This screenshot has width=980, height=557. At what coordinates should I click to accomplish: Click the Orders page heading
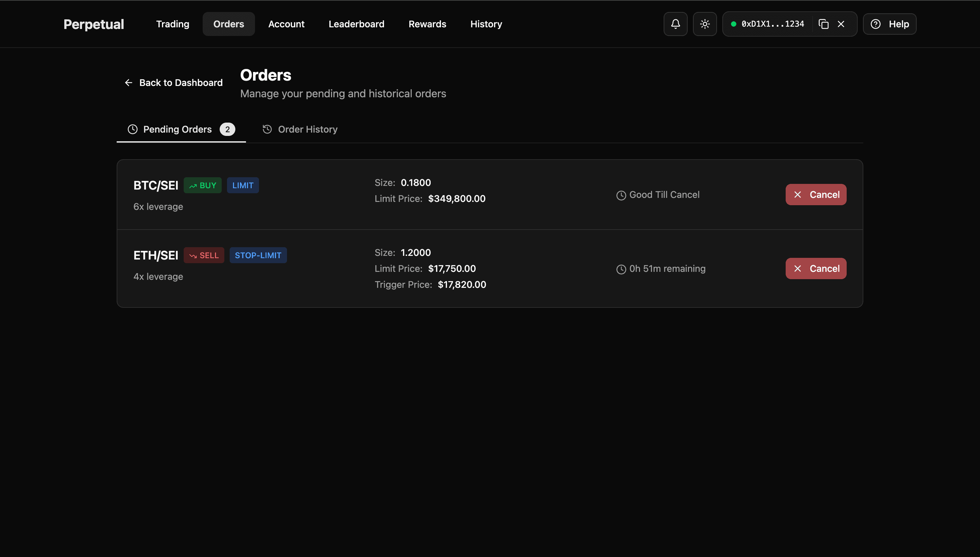[x=266, y=75]
